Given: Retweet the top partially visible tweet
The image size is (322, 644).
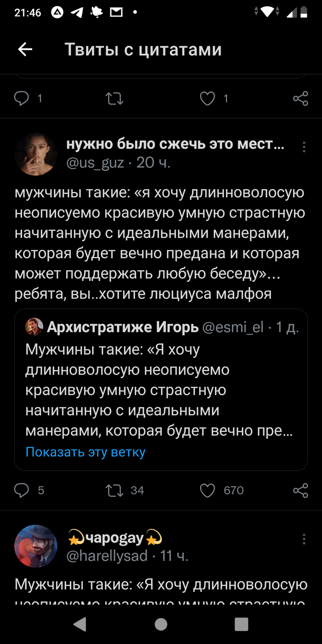Looking at the screenshot, I should [x=115, y=98].
